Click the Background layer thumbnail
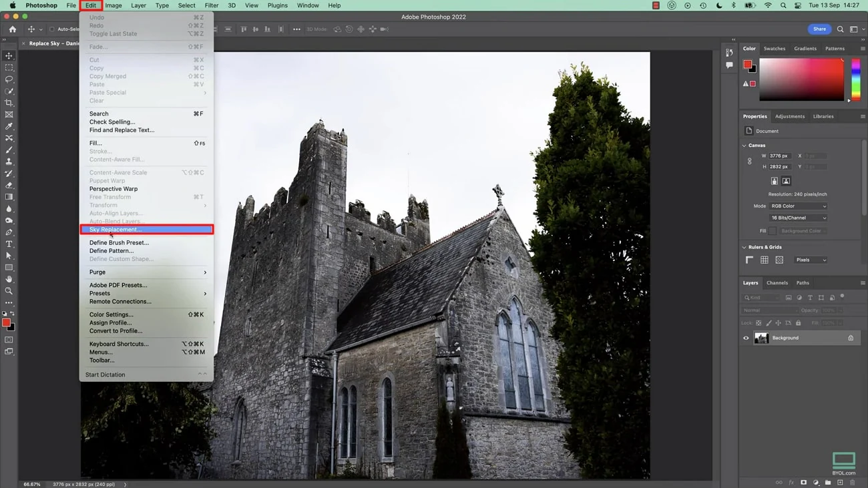The image size is (868, 488). pos(761,338)
